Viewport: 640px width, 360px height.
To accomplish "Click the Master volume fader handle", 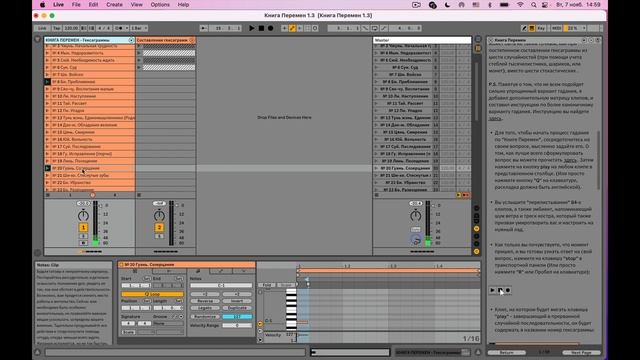I will pyautogui.click(x=433, y=206).
